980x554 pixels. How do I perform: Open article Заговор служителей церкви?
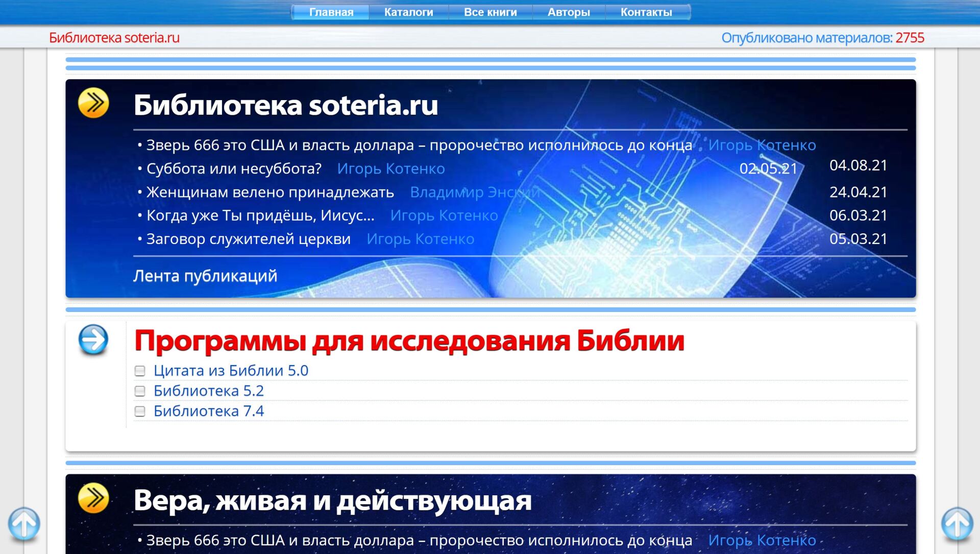click(248, 239)
